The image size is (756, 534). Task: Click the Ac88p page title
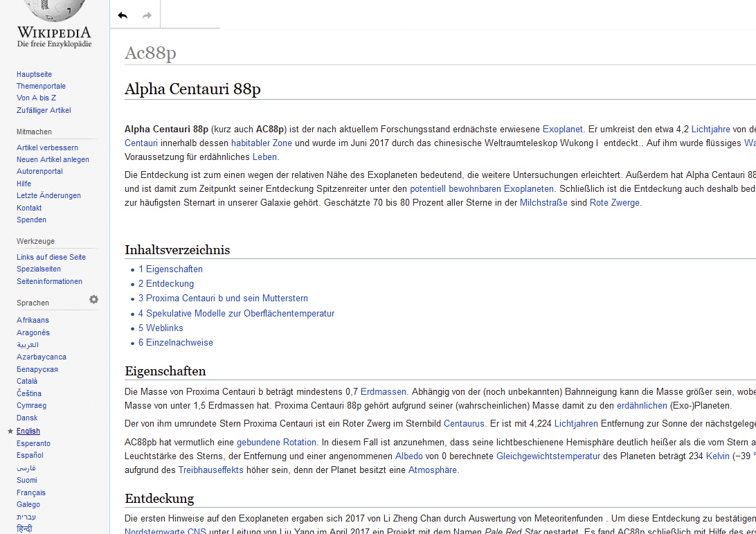150,53
